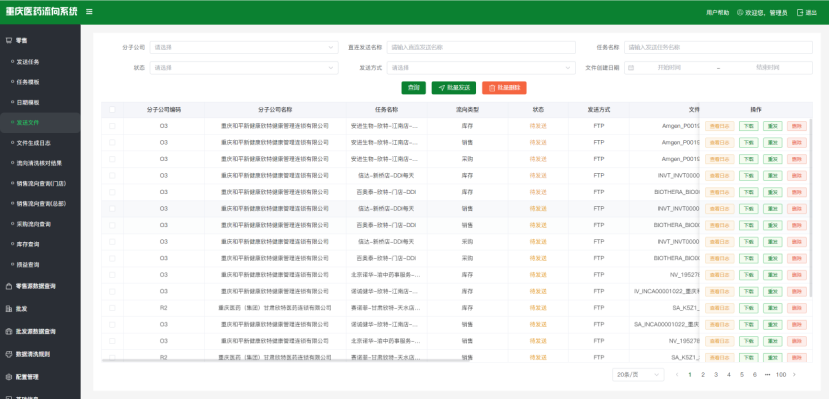Check the 安进生物 采购 row checkbox
The height and width of the screenshot is (399, 830).
(112, 159)
